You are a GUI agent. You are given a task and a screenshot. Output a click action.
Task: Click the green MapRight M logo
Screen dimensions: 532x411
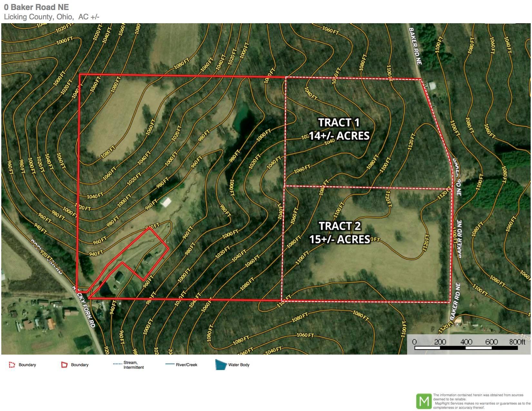tap(424, 401)
